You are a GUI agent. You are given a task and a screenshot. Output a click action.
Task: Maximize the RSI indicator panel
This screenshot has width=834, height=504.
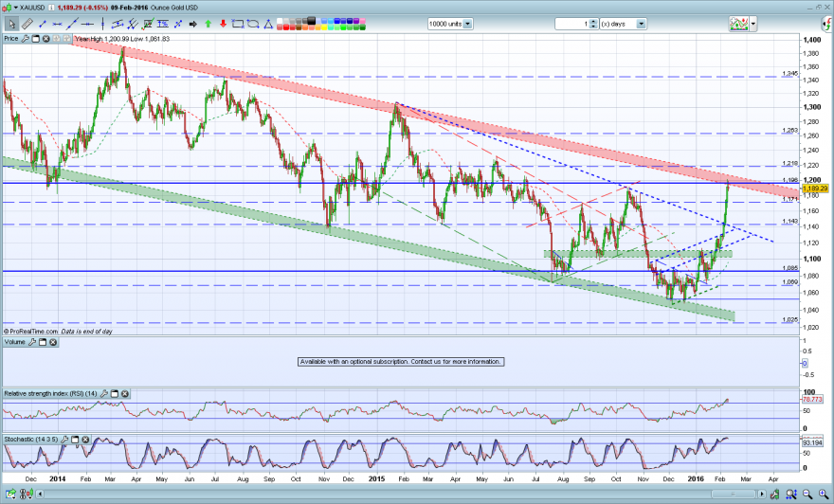point(115,394)
